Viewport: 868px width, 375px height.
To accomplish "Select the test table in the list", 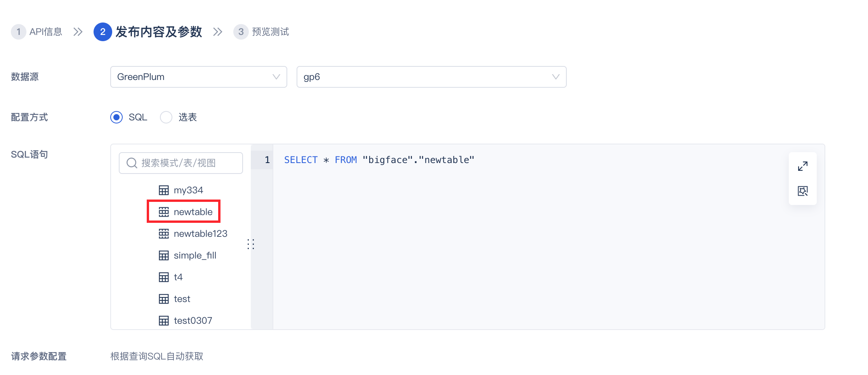I will click(182, 299).
